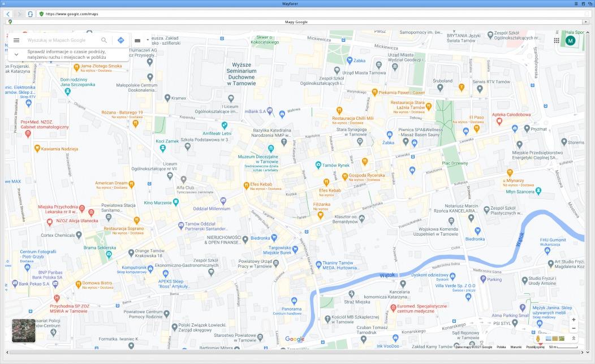The width and height of the screenshot is (595, 364).
Task: Click the horizontal scrollbar right arrow
Action: [583, 352]
